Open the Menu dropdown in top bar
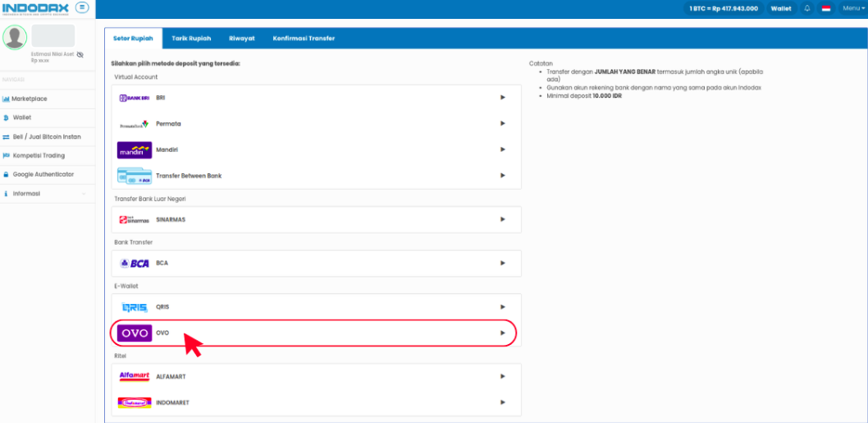The image size is (868, 423). coord(853,8)
